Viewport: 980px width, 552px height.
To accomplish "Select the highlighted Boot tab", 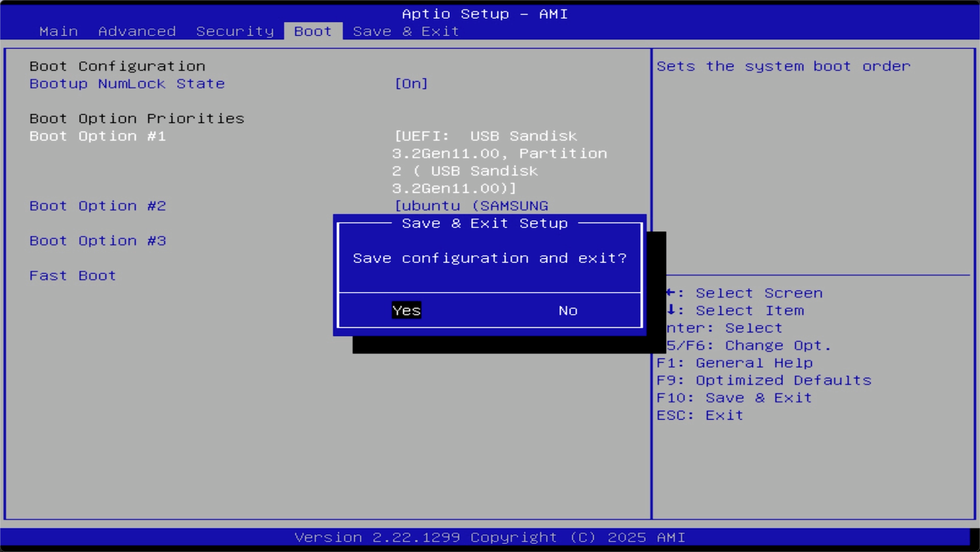I will click(x=313, y=31).
